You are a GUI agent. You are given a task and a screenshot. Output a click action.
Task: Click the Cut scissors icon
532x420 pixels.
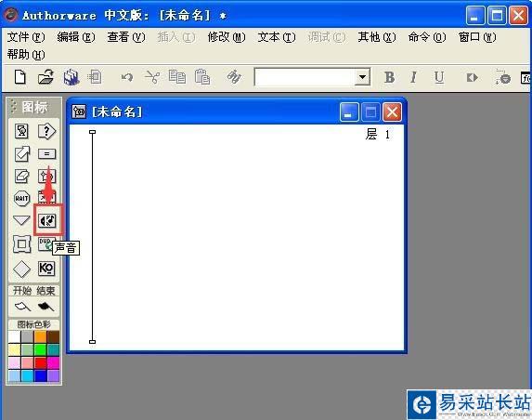pos(152,77)
